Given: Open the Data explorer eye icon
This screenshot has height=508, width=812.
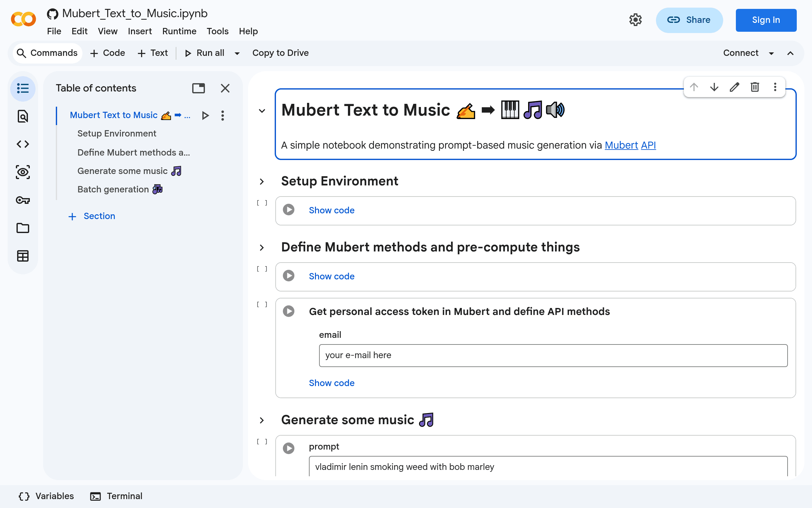Looking at the screenshot, I should (x=23, y=172).
